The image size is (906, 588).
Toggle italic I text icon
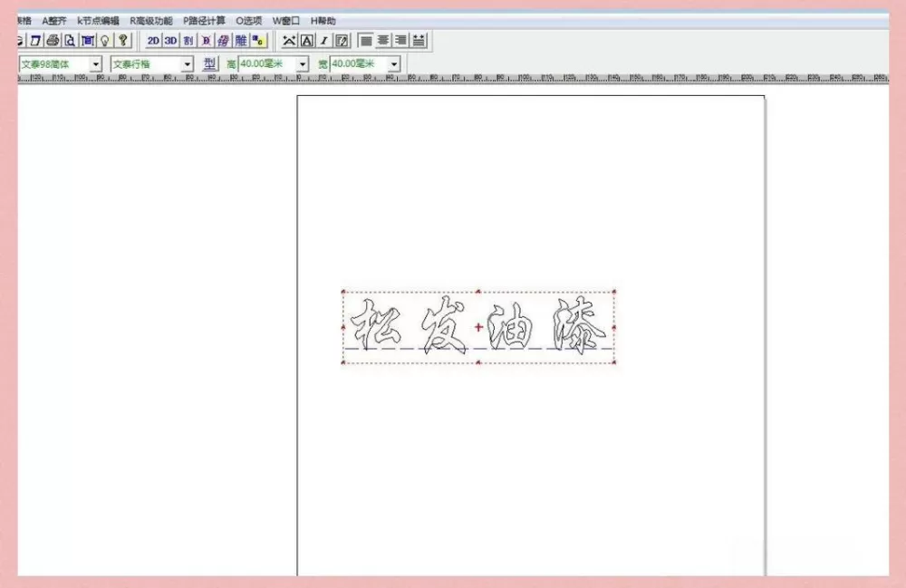point(324,41)
